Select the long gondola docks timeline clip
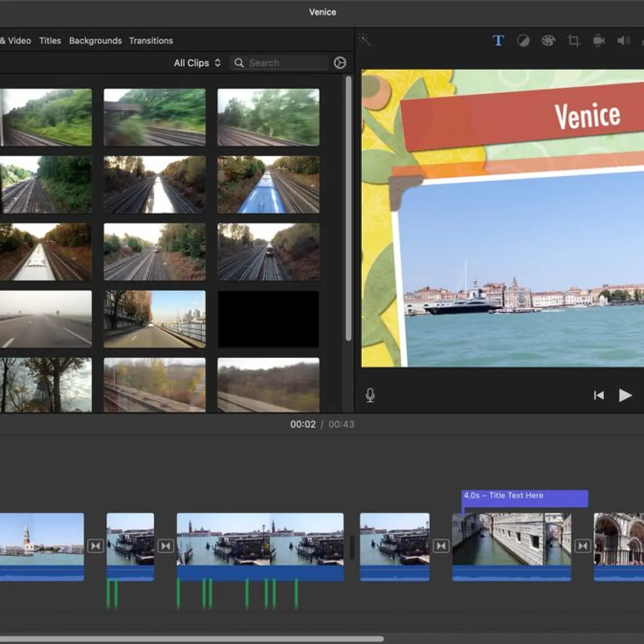Screen dimensions: 644x644 [260, 547]
